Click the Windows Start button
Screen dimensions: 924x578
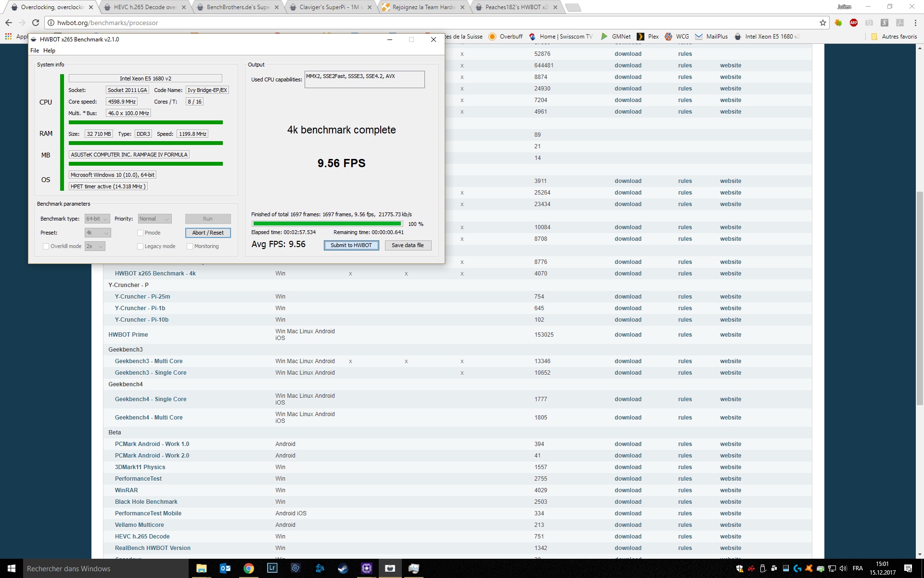12,568
